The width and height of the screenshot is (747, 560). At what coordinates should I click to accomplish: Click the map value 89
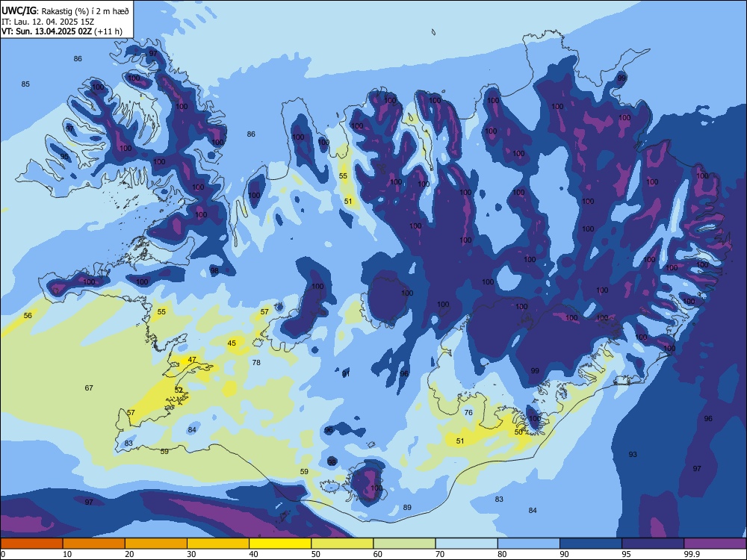(407, 507)
